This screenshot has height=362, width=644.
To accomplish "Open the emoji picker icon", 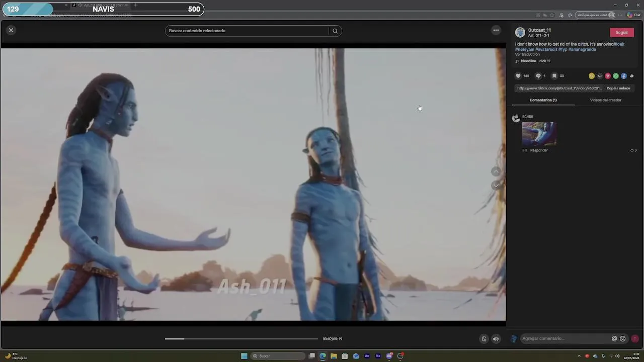I will pos(623,339).
